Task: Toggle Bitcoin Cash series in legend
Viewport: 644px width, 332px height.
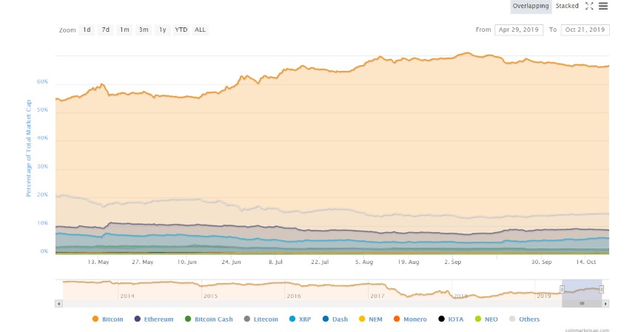Action: click(x=209, y=319)
